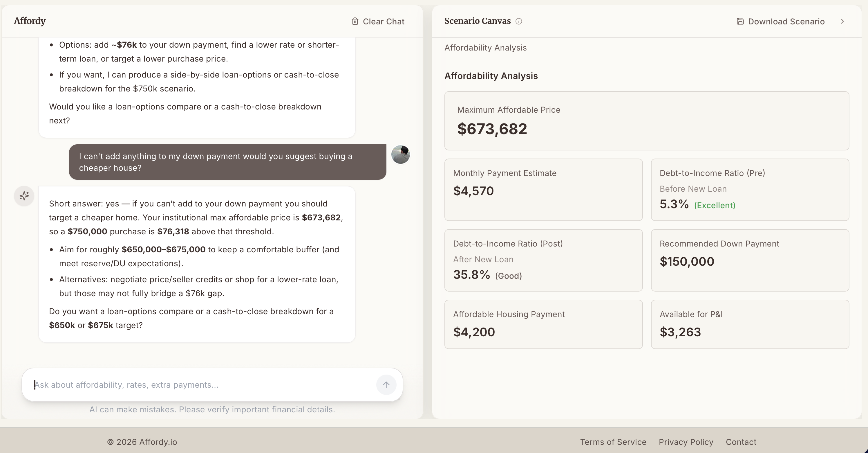This screenshot has height=453, width=868.
Task: Select the Monthly Payment Estimate card
Action: [x=543, y=190]
